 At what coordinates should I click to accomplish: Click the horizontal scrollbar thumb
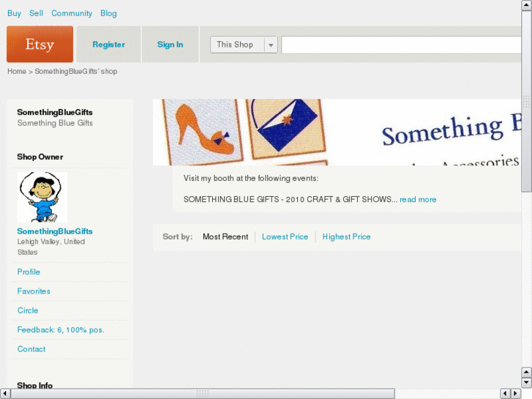tap(203, 394)
